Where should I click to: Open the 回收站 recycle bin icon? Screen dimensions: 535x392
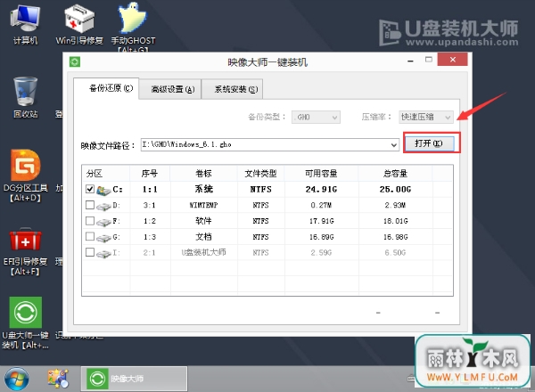click(25, 97)
